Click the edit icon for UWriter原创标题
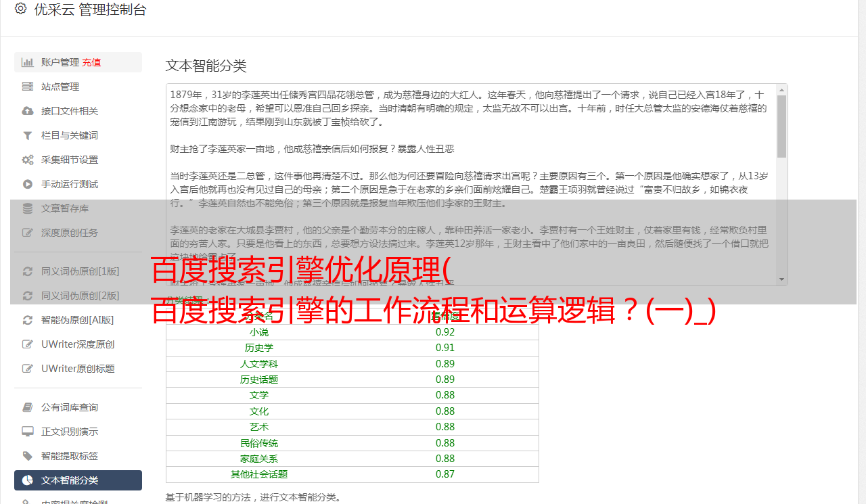 click(28, 369)
